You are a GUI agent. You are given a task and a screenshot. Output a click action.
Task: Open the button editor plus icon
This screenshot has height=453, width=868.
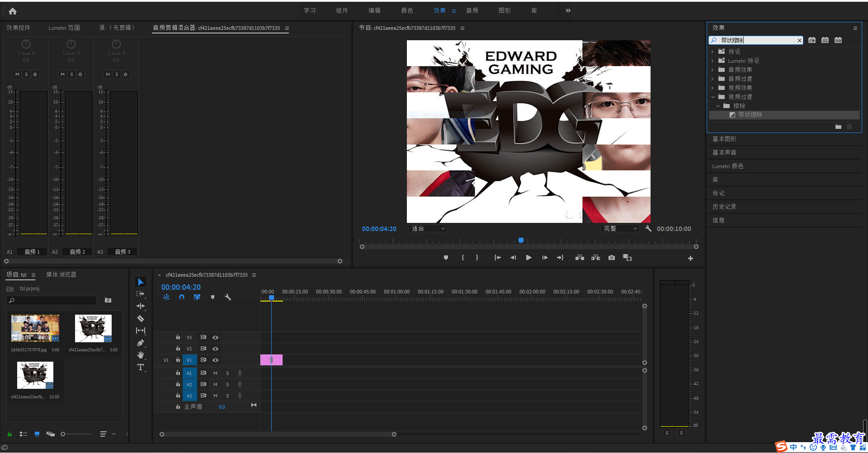690,258
